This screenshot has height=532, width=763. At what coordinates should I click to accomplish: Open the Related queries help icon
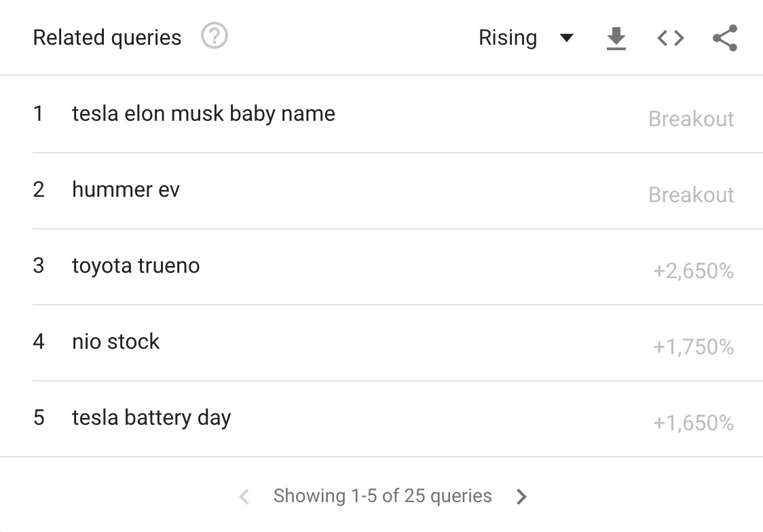point(214,36)
